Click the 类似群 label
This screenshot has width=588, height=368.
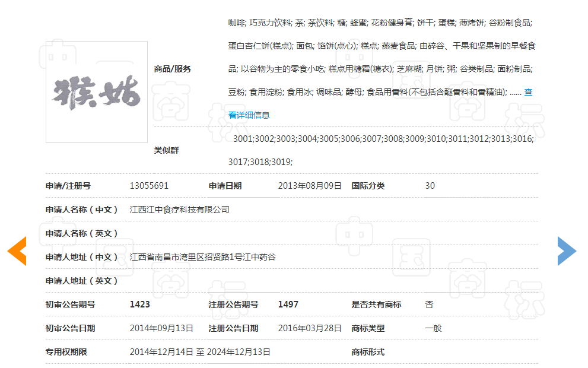(x=166, y=150)
